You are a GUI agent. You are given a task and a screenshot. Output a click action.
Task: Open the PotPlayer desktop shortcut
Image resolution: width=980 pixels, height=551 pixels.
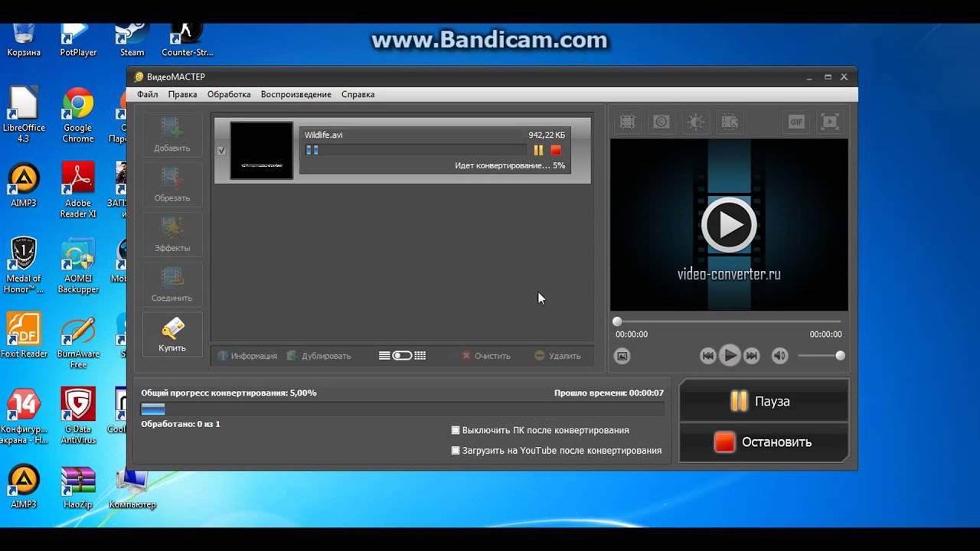point(78,41)
